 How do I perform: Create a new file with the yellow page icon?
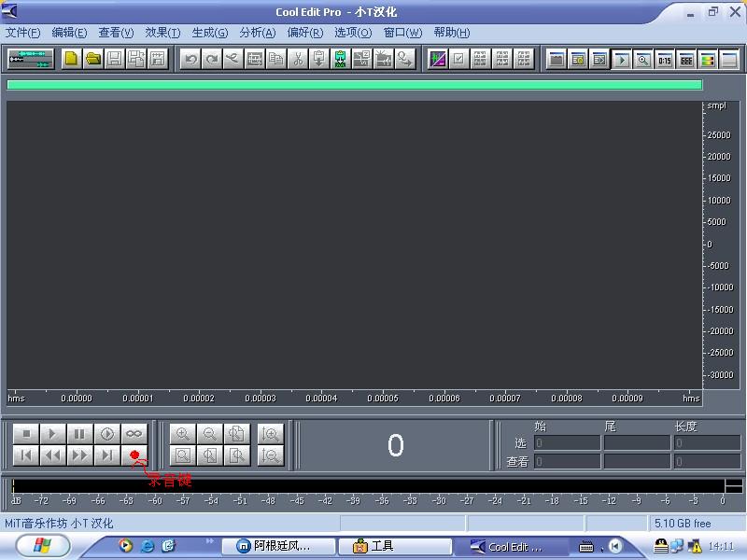(x=72, y=59)
